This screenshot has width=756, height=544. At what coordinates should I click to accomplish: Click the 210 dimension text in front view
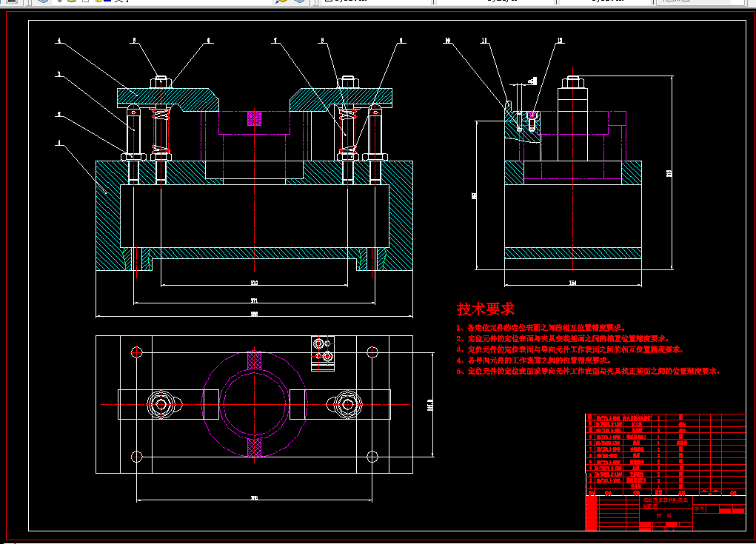(254, 283)
